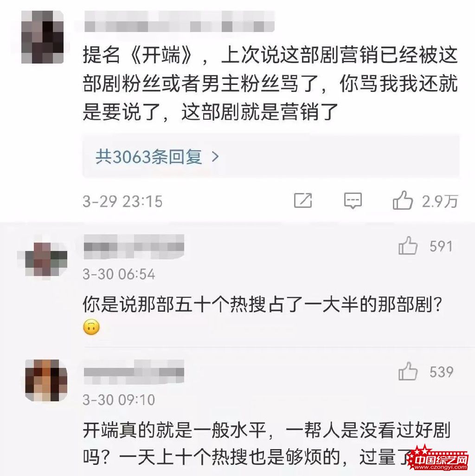
Task: Select the 提名《开端》 main comment text
Action: (x=270, y=83)
